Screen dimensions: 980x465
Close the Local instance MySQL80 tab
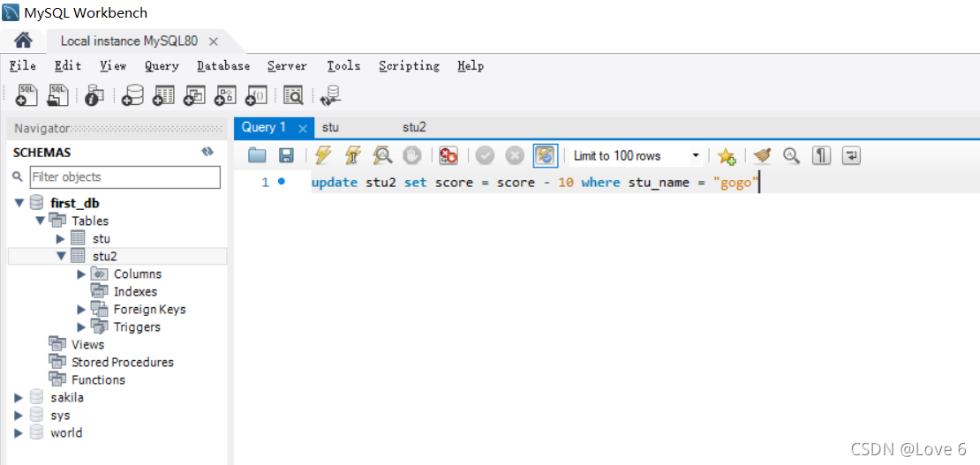tap(213, 41)
